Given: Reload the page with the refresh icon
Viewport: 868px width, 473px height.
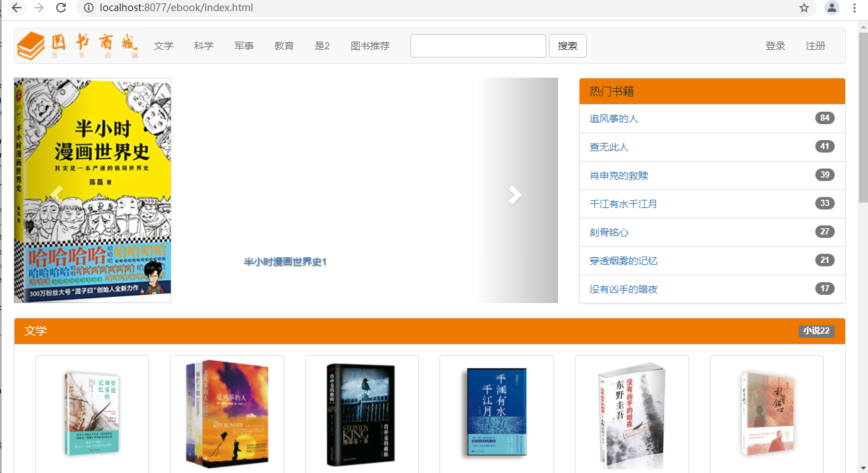Looking at the screenshot, I should coord(61,8).
